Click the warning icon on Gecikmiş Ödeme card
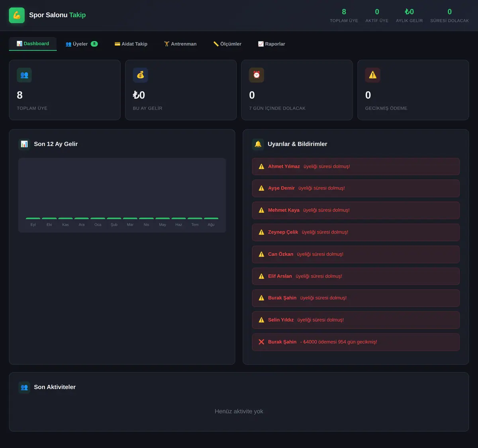The width and height of the screenshot is (478, 448). [373, 75]
